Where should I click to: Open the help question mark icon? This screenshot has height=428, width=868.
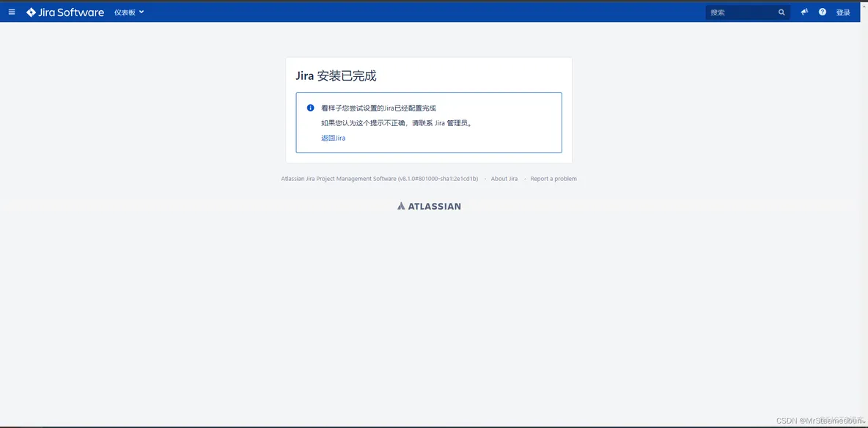tap(823, 12)
